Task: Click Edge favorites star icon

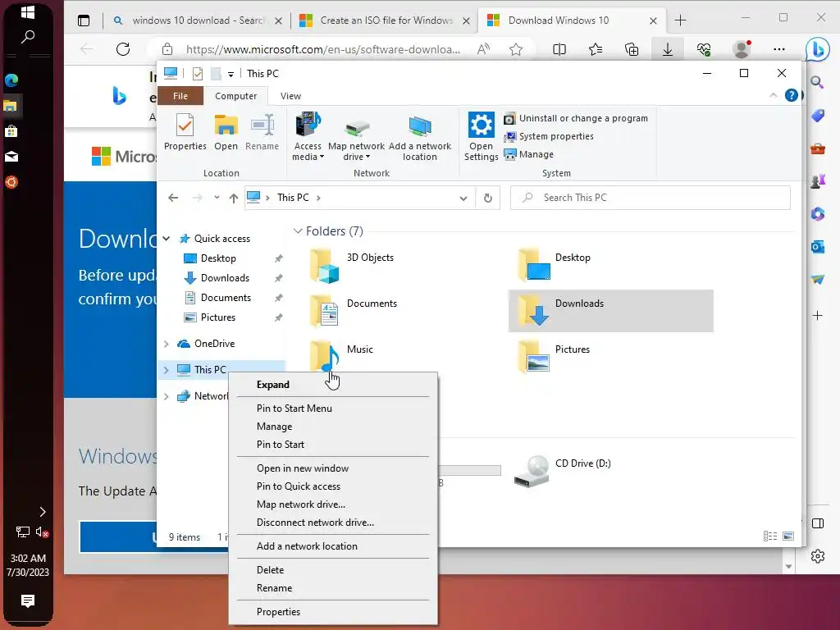Action: [516, 49]
